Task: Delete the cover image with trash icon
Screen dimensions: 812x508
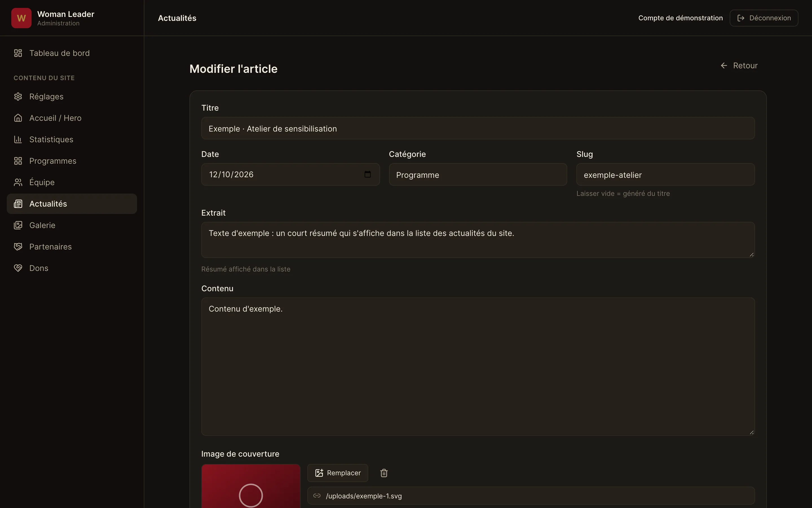Action: click(x=384, y=473)
